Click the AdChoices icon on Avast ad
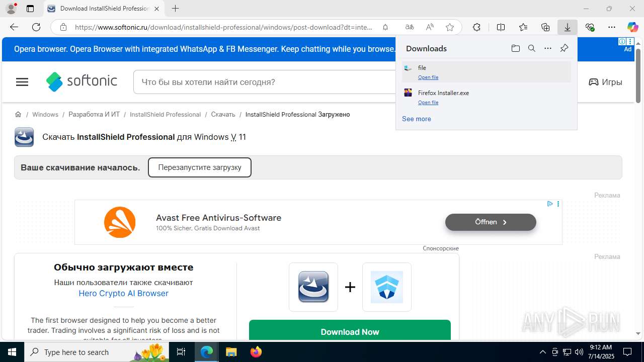The image size is (644, 362). [550, 204]
